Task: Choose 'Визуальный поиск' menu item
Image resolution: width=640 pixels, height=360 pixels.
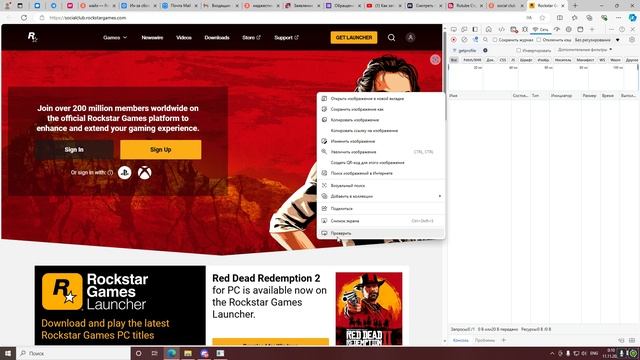Action: pos(381,186)
